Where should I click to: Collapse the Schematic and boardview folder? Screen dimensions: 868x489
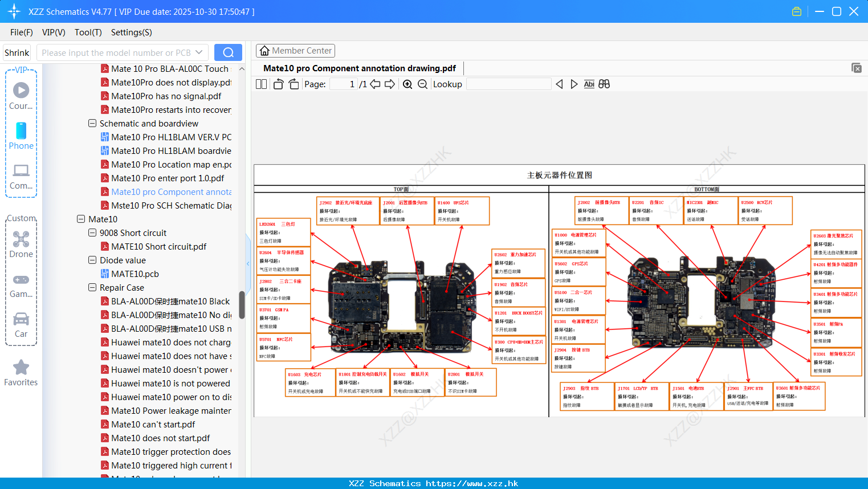pyautogui.click(x=92, y=123)
